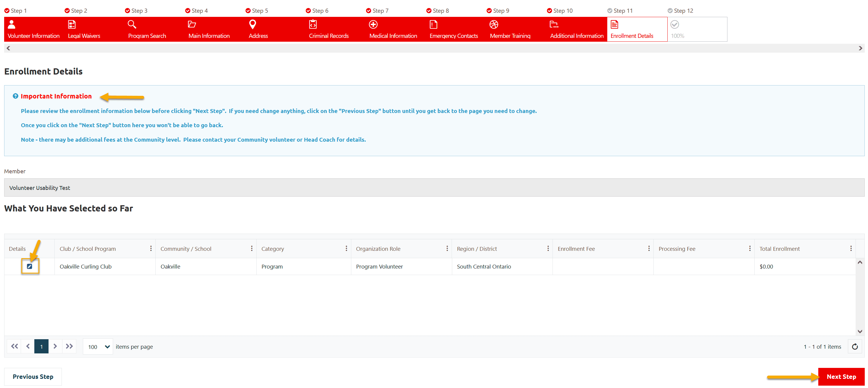Click the Details column header

17,249
